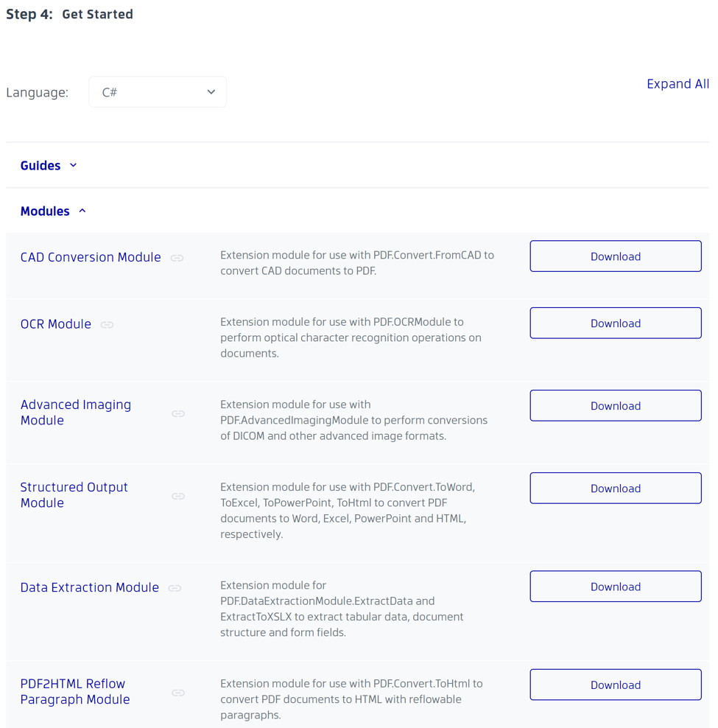The height and width of the screenshot is (728, 718).
Task: Click the link icon beside CAD Conversion Module
Action: [177, 258]
